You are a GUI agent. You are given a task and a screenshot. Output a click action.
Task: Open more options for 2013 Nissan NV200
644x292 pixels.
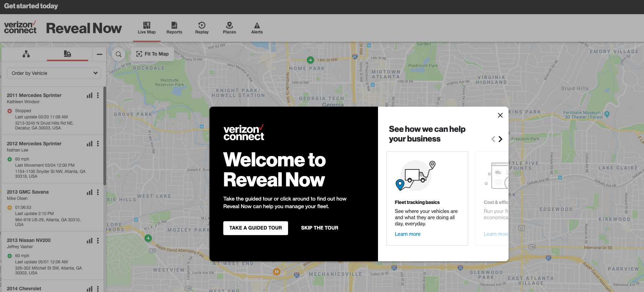pyautogui.click(x=98, y=240)
